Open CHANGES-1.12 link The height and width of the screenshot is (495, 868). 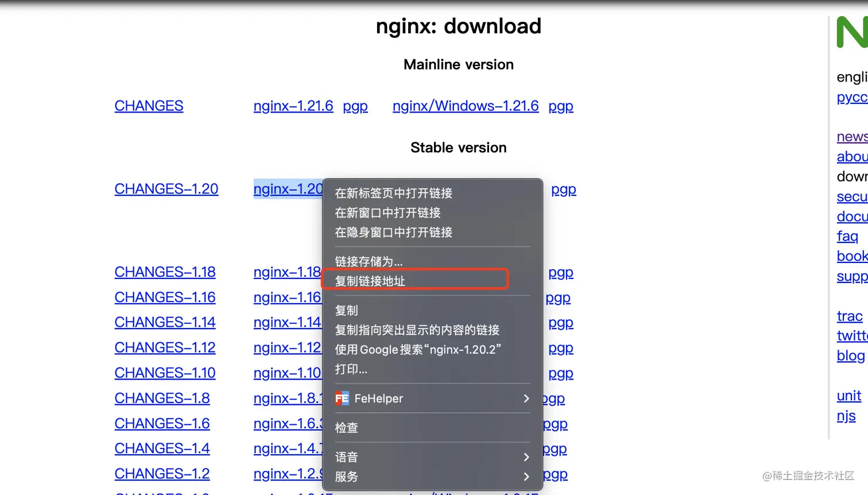[165, 348]
